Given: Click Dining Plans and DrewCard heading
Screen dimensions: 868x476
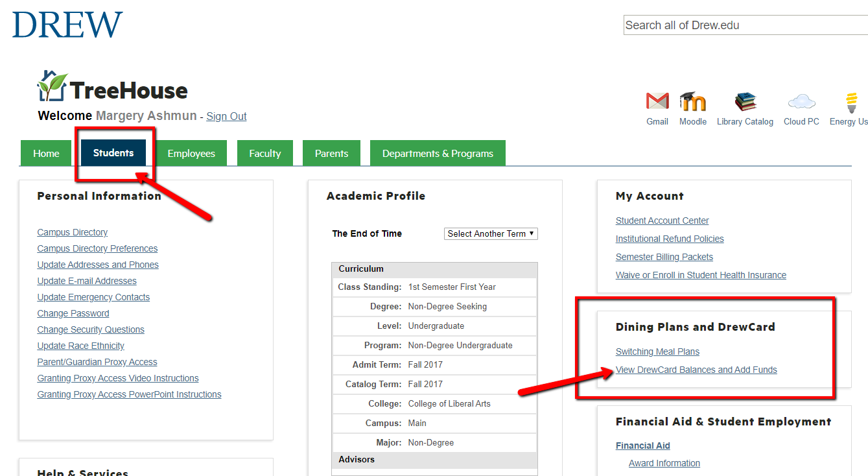Looking at the screenshot, I should click(696, 327).
